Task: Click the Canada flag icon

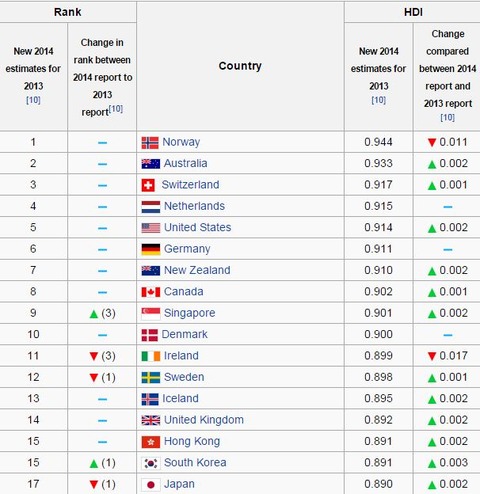Action: click(150, 292)
